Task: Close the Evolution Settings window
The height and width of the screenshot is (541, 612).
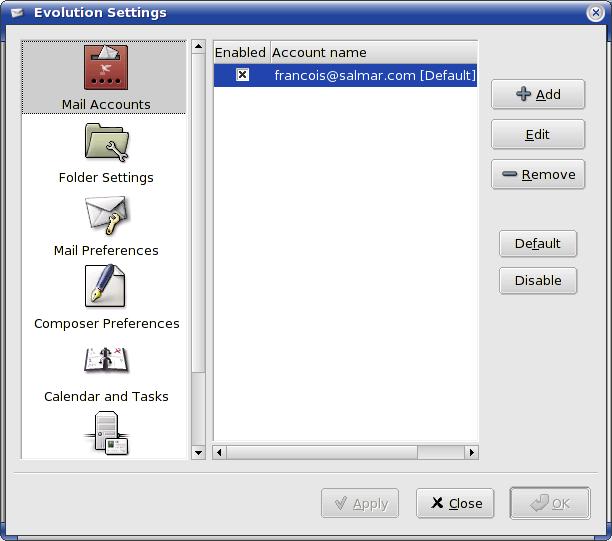Action: [596, 13]
